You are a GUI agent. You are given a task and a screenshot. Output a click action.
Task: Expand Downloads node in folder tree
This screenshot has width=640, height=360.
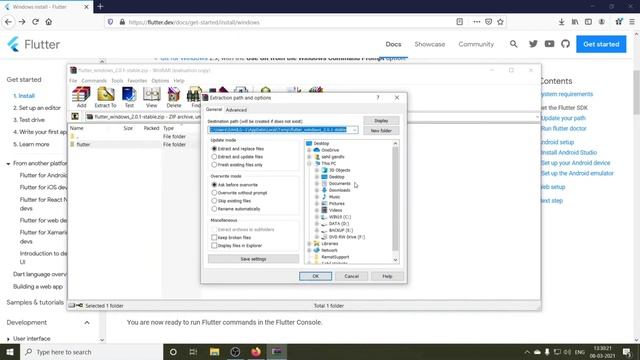(x=317, y=190)
